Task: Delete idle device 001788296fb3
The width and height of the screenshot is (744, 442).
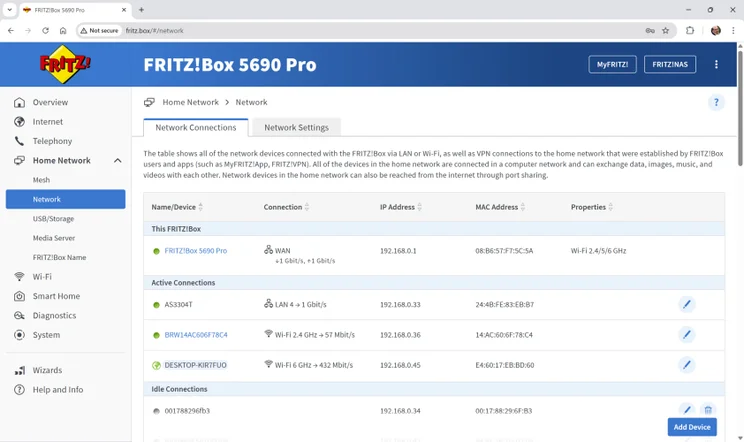Action: pos(708,410)
